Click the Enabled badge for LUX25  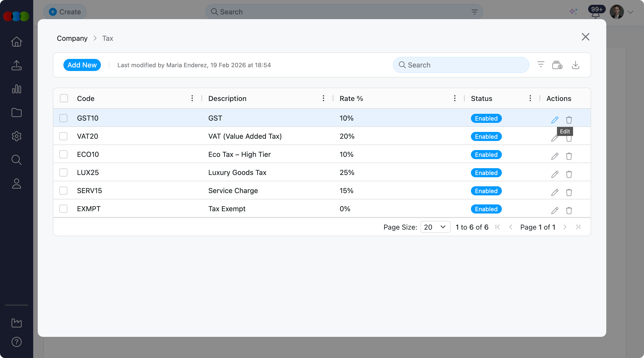click(x=486, y=173)
